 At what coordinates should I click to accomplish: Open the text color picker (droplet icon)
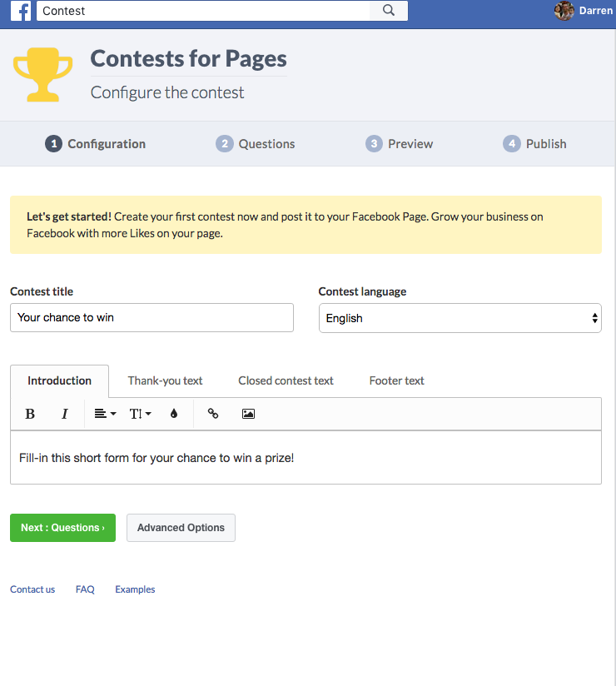[174, 414]
